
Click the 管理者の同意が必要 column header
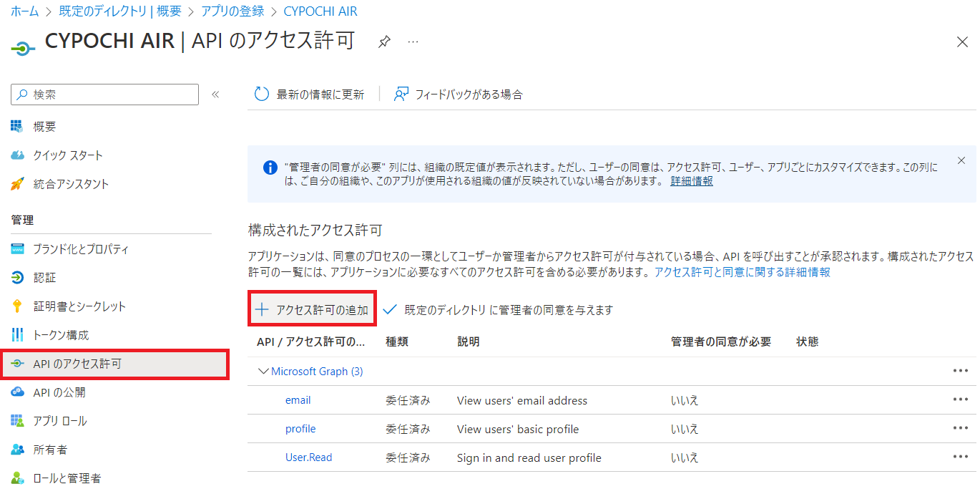coord(721,342)
